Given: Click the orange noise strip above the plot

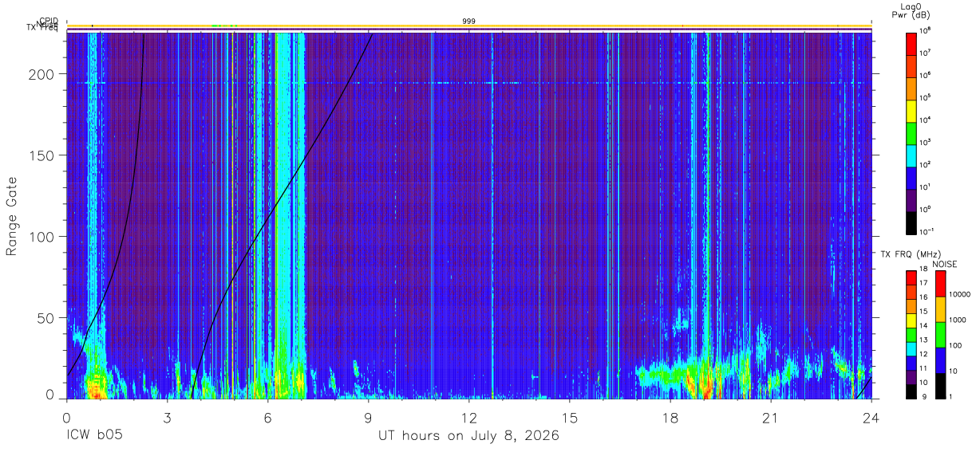Looking at the screenshot, I should click(x=468, y=26).
